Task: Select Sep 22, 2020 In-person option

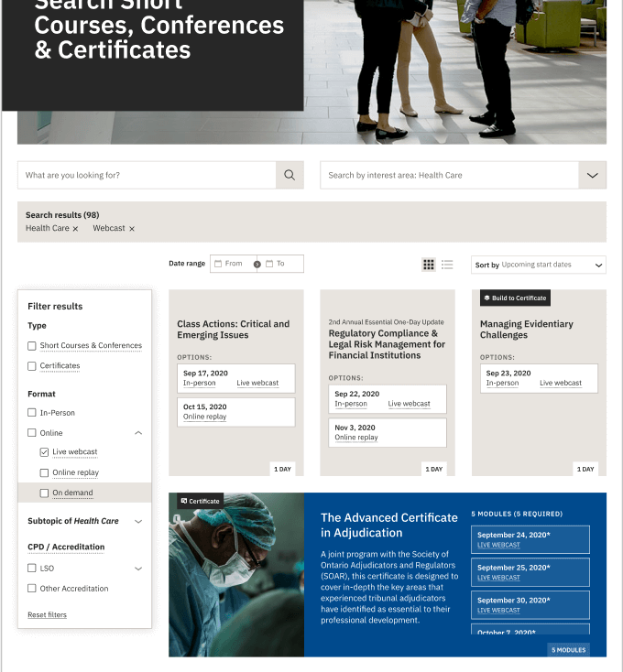Action: tap(351, 404)
